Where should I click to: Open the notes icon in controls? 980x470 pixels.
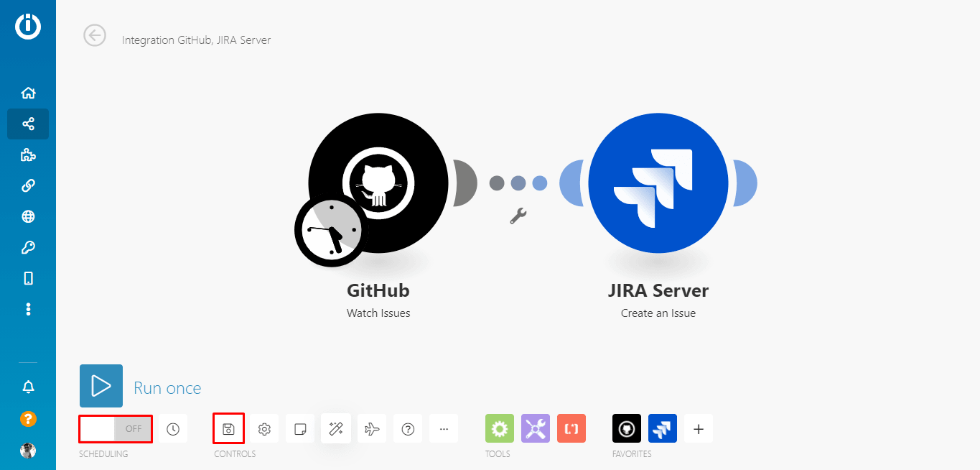point(300,429)
